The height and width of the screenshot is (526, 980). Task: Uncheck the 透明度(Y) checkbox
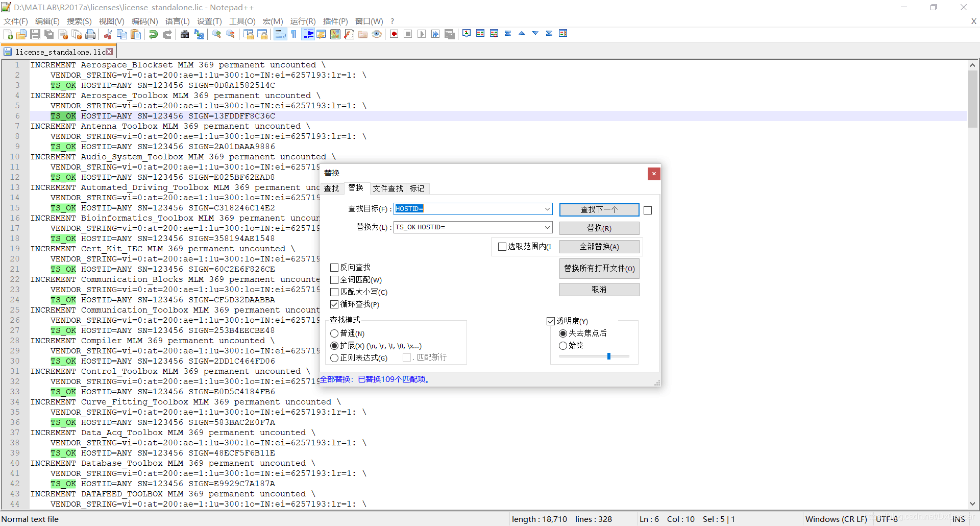(551, 321)
